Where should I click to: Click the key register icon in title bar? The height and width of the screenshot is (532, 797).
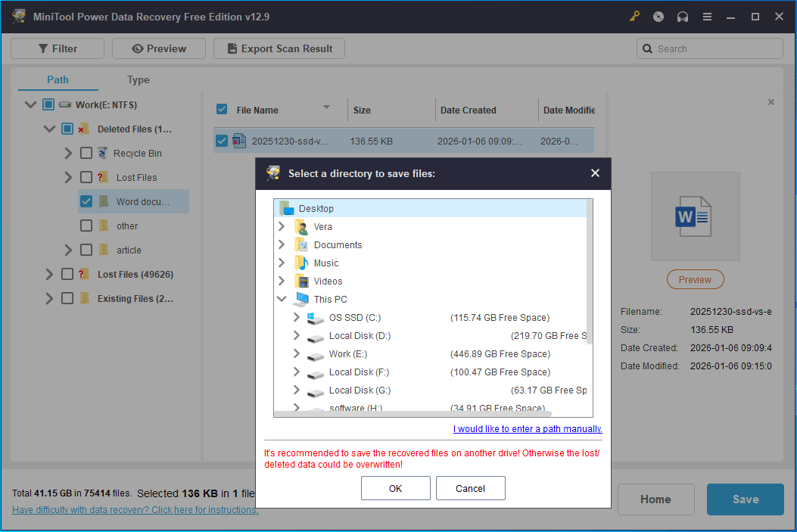click(634, 17)
